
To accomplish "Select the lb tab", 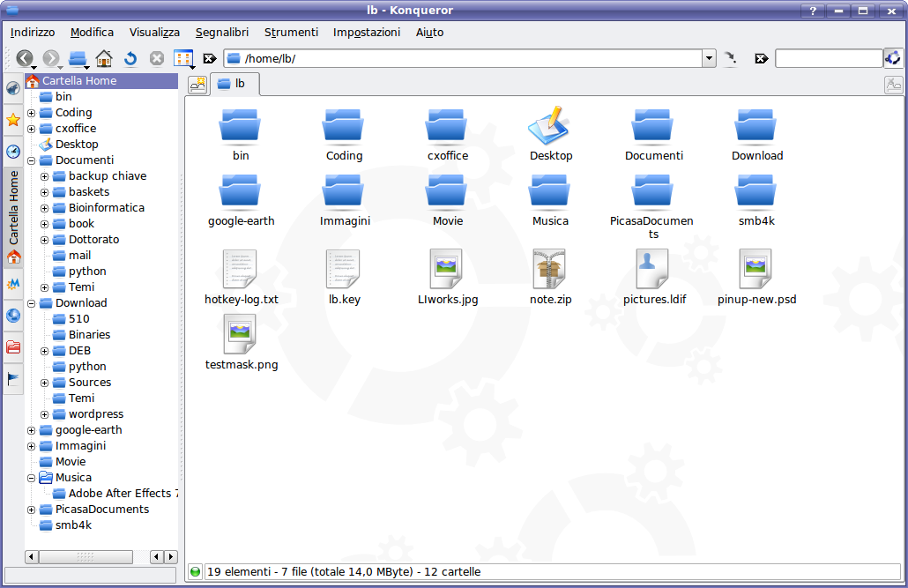I will (x=233, y=85).
